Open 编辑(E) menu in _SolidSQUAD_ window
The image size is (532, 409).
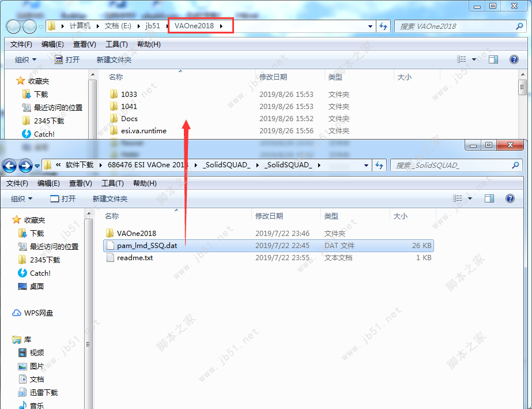coord(48,183)
